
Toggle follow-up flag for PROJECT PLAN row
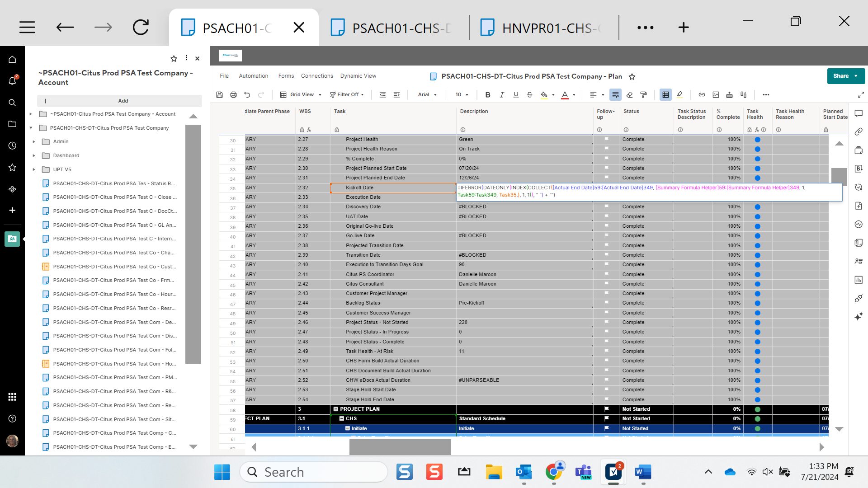pyautogui.click(x=606, y=408)
